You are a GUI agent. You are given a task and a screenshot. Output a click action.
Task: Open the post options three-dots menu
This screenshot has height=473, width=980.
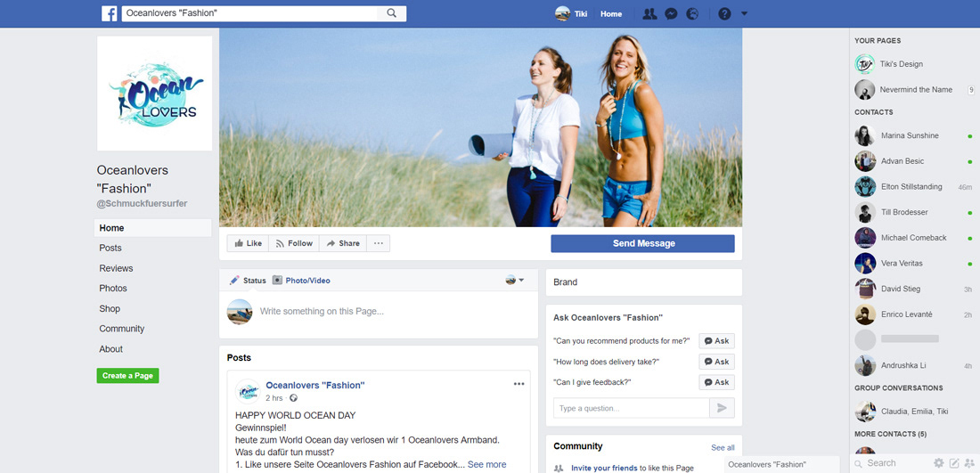pos(519,384)
